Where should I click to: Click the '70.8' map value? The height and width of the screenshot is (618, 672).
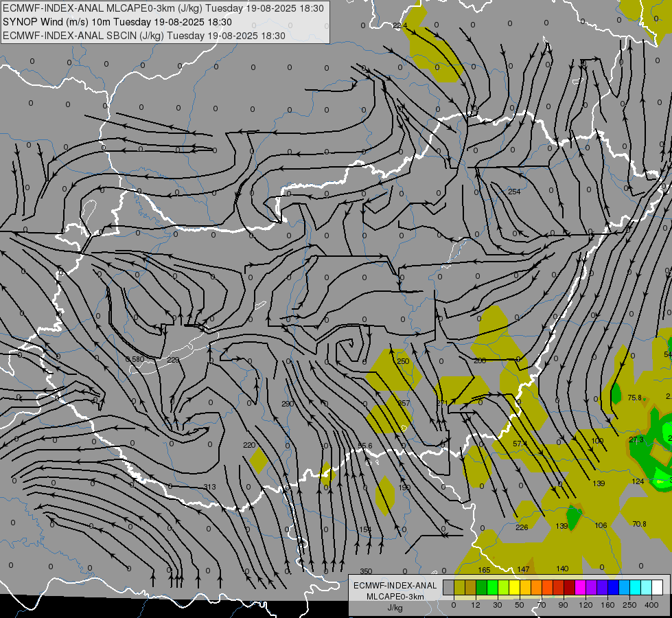coord(639,524)
